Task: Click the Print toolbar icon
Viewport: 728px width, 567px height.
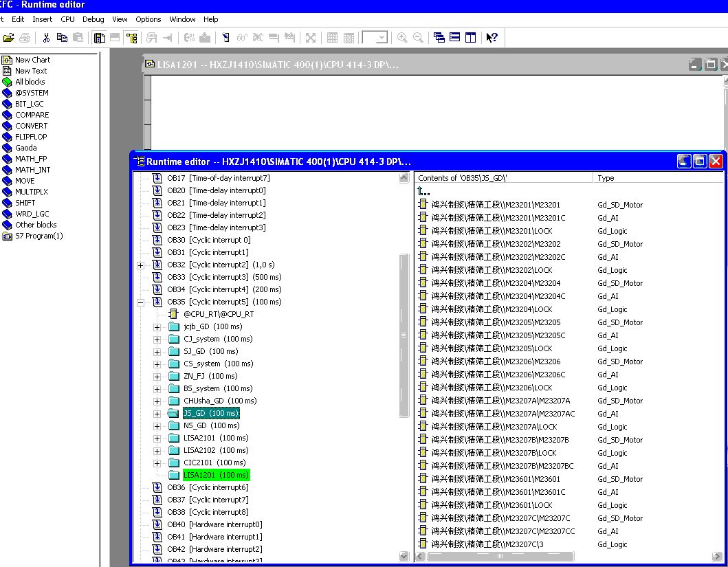Action: (25, 38)
